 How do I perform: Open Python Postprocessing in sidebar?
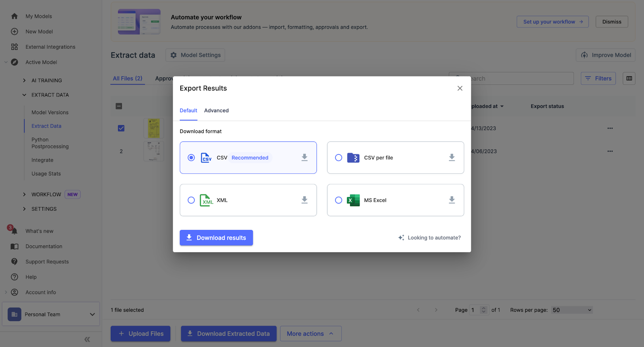click(50, 143)
